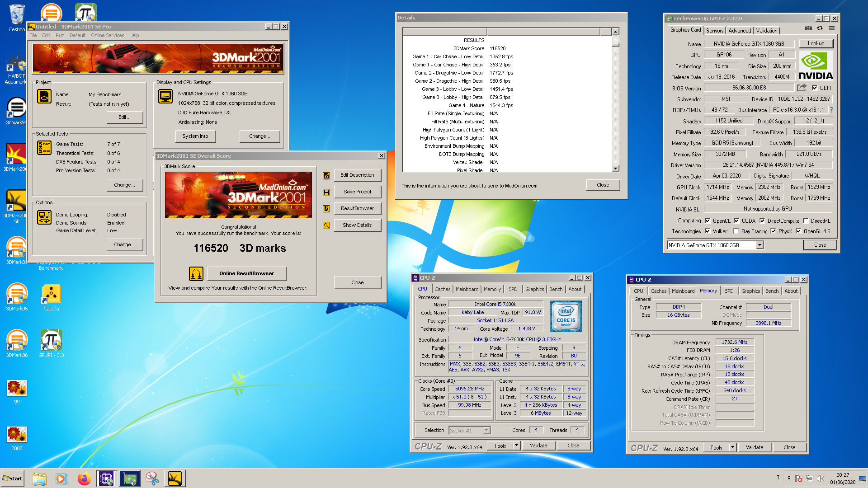
Task: Click the Online ResultBrowser icon
Action: (x=196, y=274)
